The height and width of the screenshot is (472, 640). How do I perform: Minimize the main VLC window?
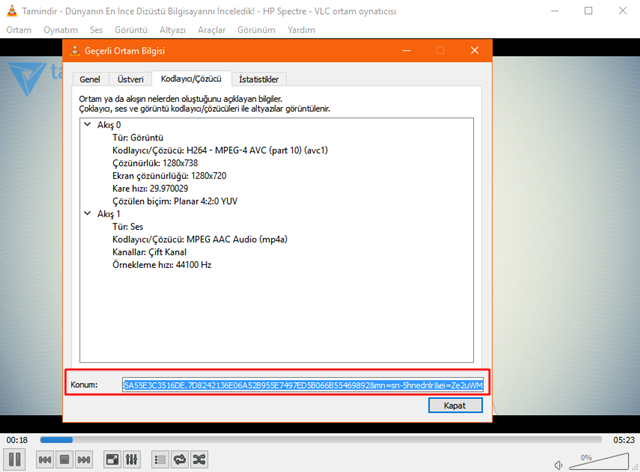pos(555,11)
